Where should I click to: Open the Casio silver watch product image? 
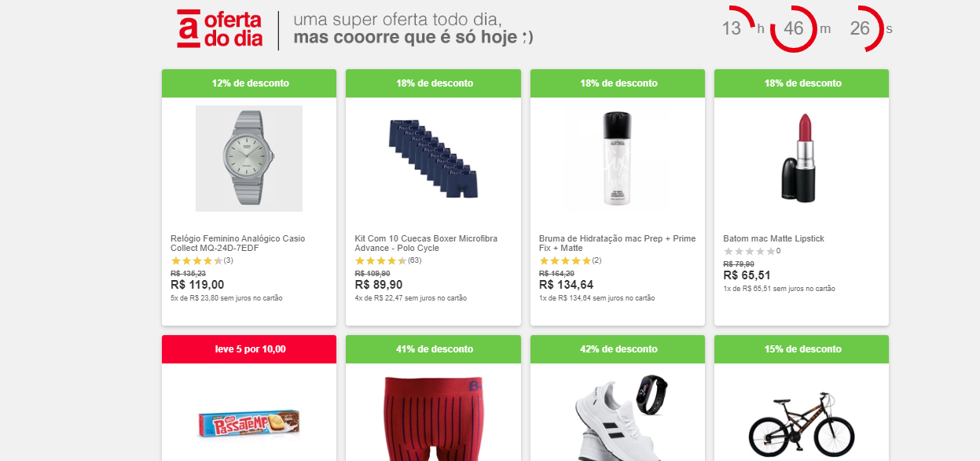point(248,158)
